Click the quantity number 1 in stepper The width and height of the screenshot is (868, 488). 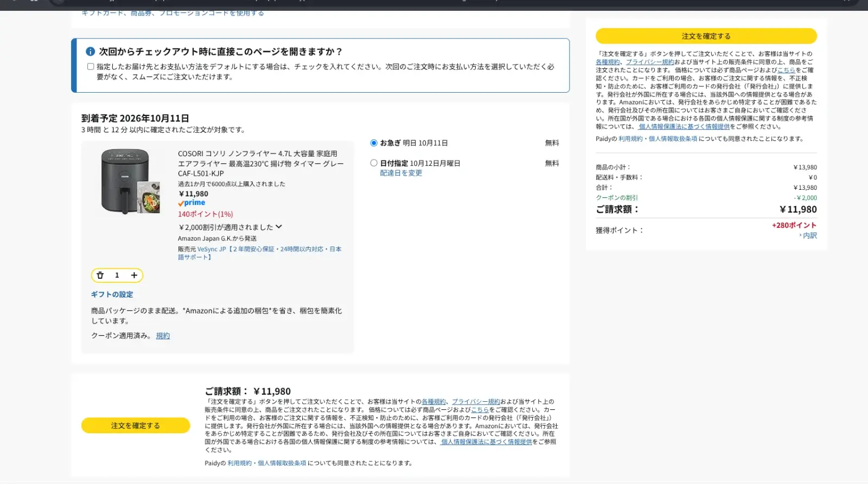pyautogui.click(x=117, y=275)
